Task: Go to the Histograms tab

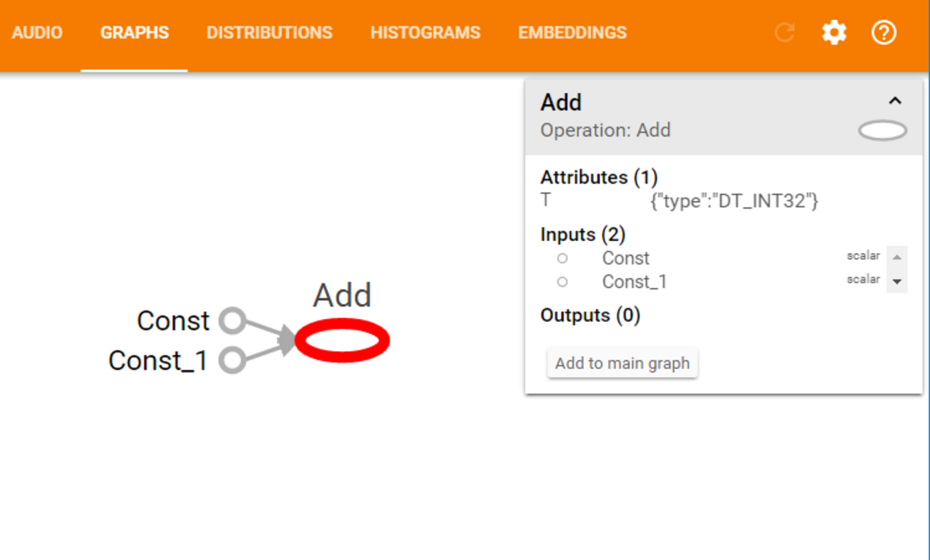Action: 425,33
